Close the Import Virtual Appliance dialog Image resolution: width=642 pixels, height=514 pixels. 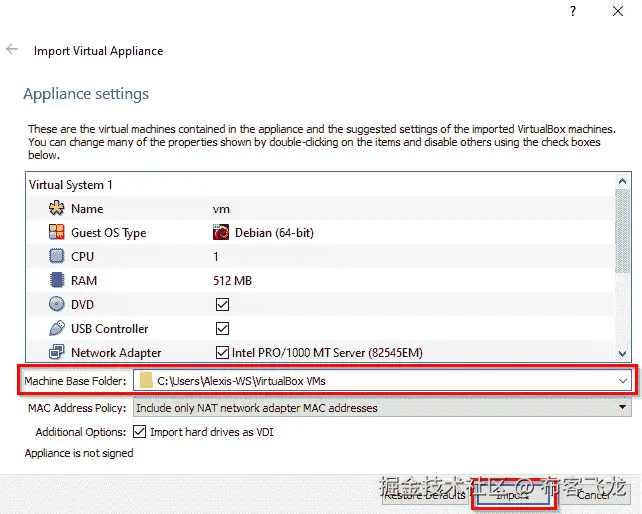coord(618,11)
